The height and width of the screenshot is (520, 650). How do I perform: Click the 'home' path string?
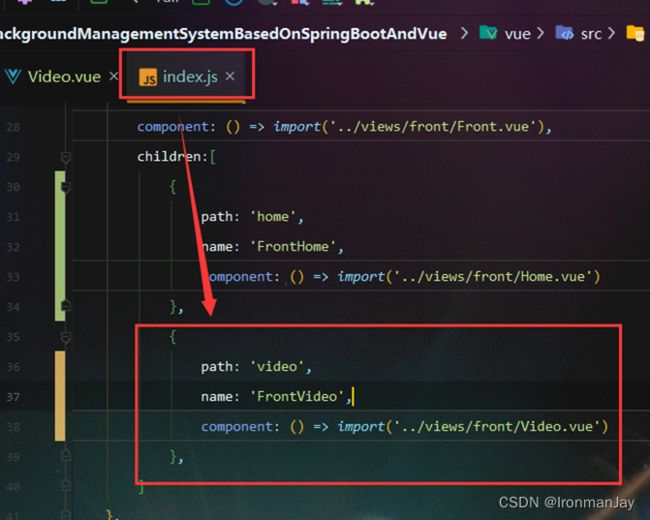click(272, 216)
